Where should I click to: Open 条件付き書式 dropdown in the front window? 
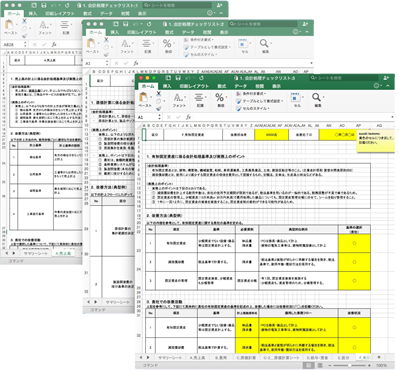point(251,94)
